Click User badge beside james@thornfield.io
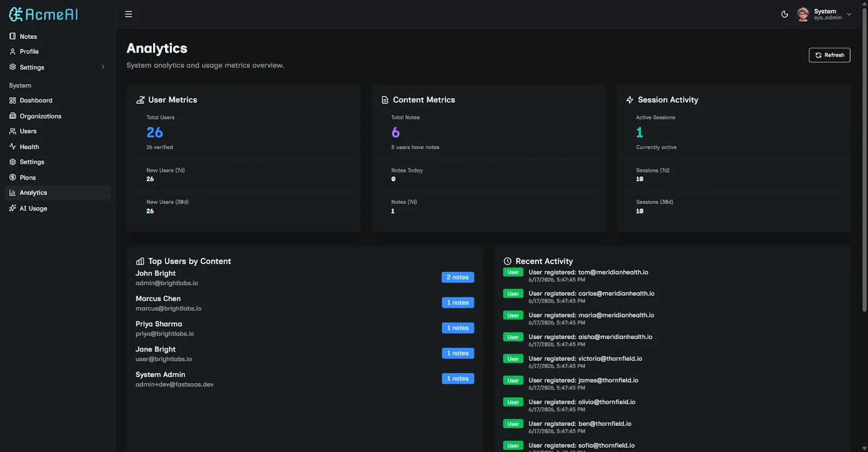 (x=513, y=380)
